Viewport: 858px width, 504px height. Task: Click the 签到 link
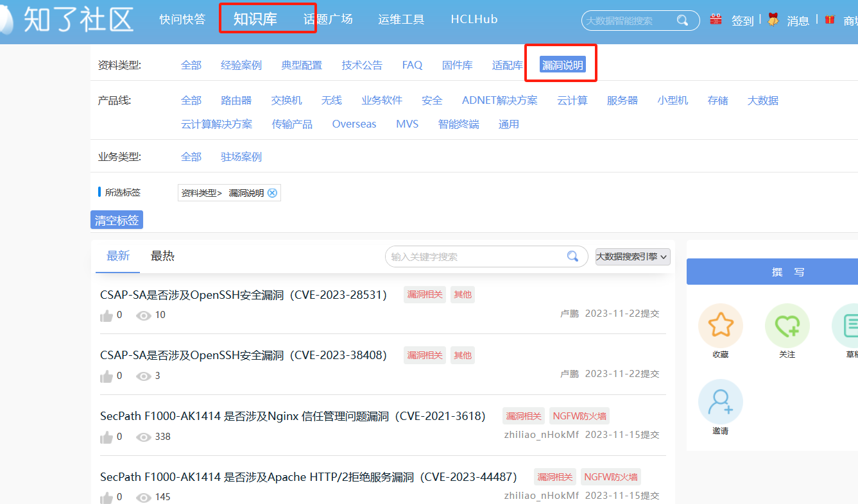click(742, 21)
